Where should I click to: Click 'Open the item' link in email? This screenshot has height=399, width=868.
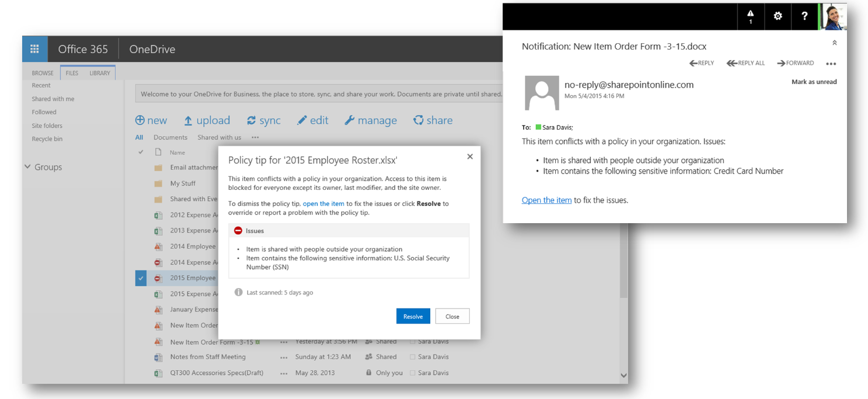coord(546,200)
